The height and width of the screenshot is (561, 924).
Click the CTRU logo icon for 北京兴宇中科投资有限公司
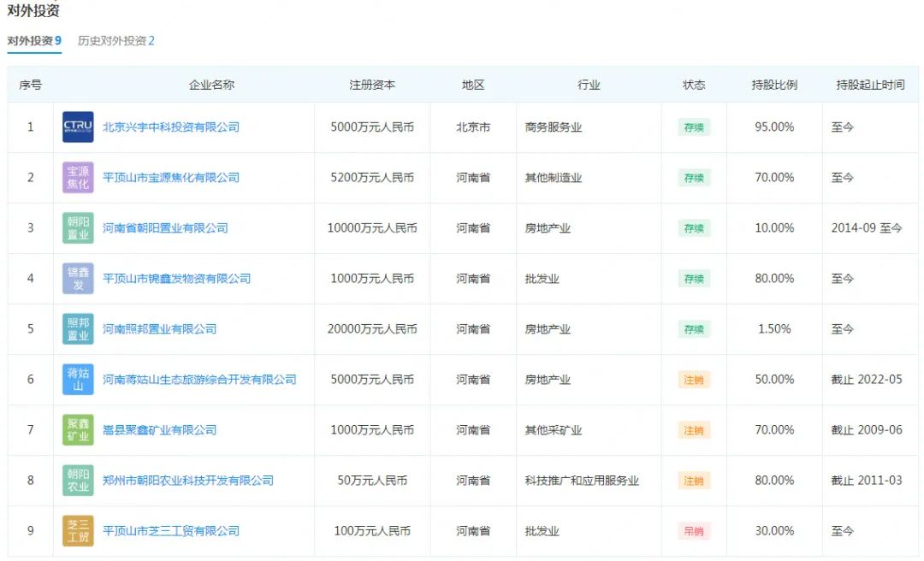click(x=78, y=127)
